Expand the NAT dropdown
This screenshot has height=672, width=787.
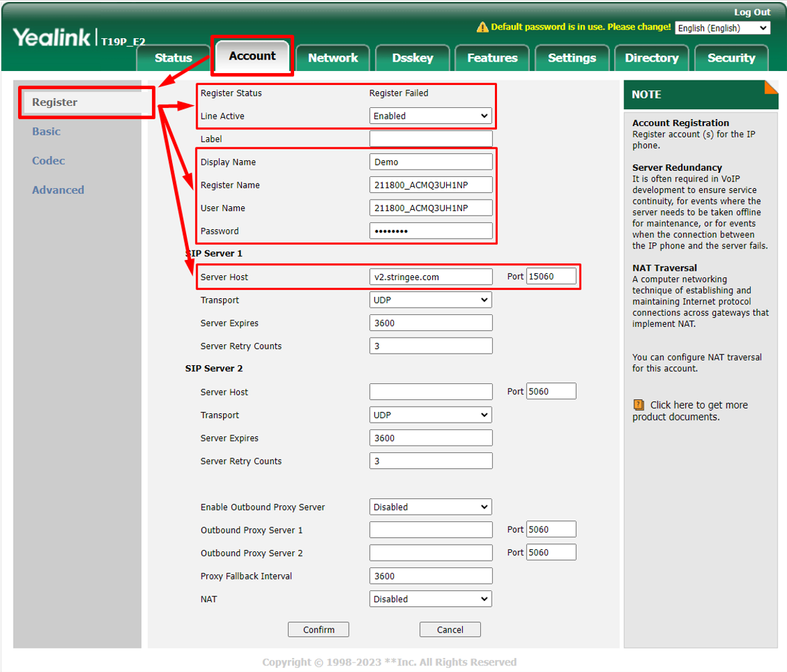pyautogui.click(x=431, y=599)
